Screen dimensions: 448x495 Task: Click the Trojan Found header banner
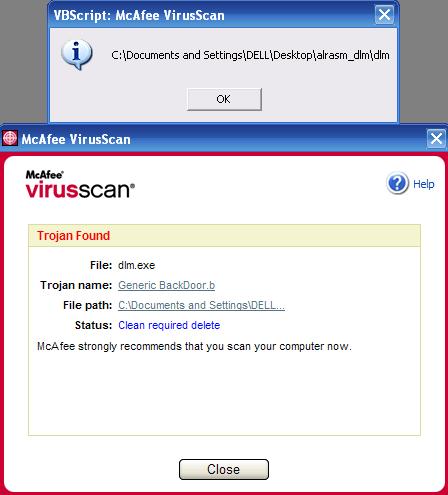[x=224, y=236]
